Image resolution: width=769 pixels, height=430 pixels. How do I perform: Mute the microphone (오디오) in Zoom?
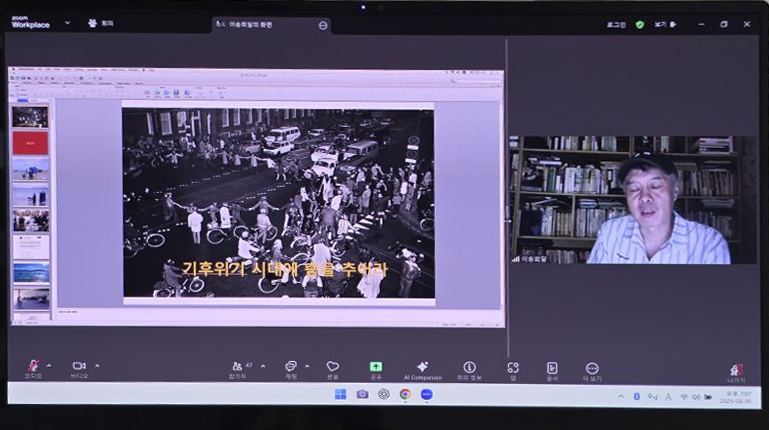tap(33, 367)
